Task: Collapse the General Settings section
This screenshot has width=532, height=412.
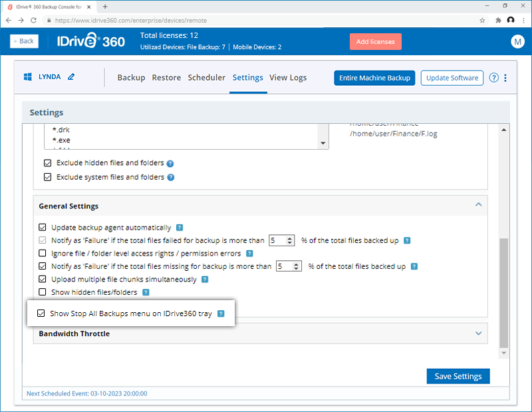Action: coord(478,204)
